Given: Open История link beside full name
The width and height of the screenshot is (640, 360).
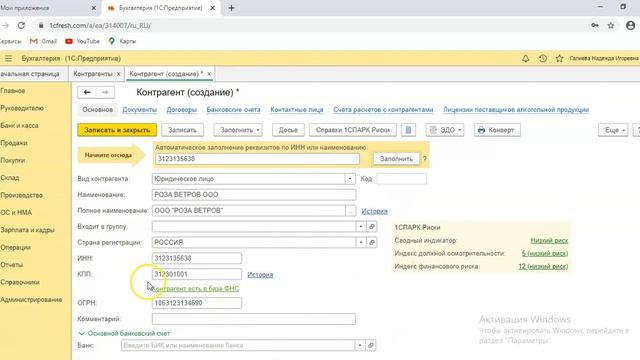Looking at the screenshot, I should click(374, 211).
